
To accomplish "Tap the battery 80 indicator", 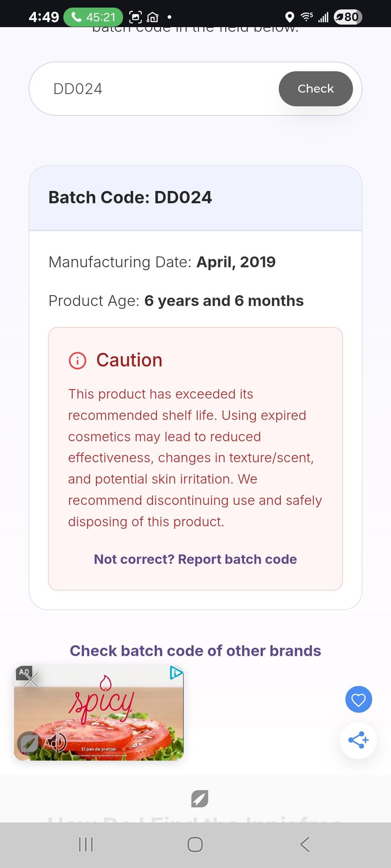I will pos(348,17).
